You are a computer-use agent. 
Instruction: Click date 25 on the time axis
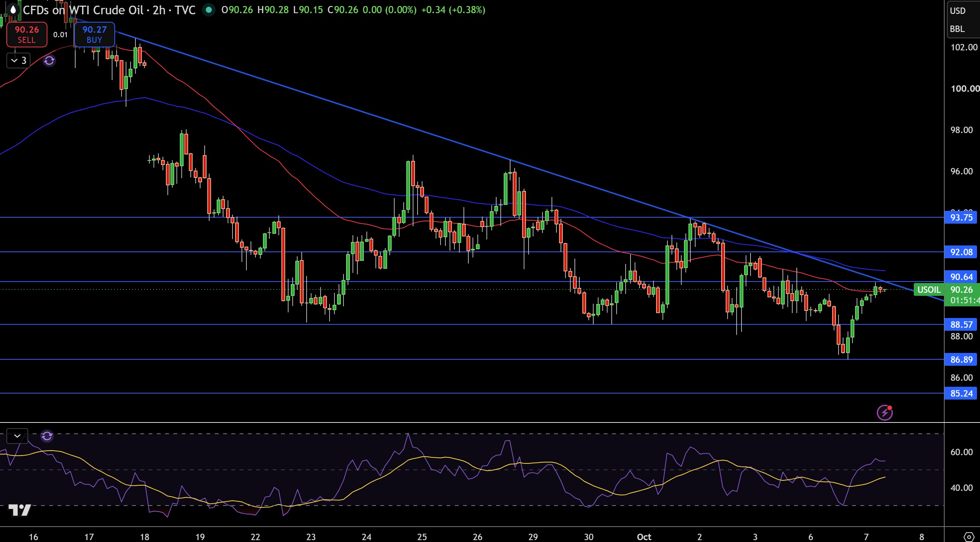pos(422,537)
